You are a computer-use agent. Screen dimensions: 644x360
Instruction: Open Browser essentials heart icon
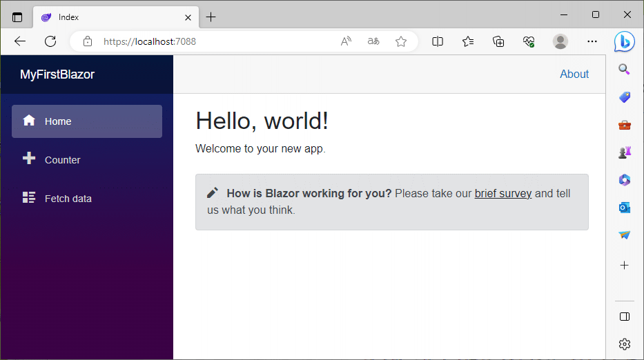coord(529,41)
